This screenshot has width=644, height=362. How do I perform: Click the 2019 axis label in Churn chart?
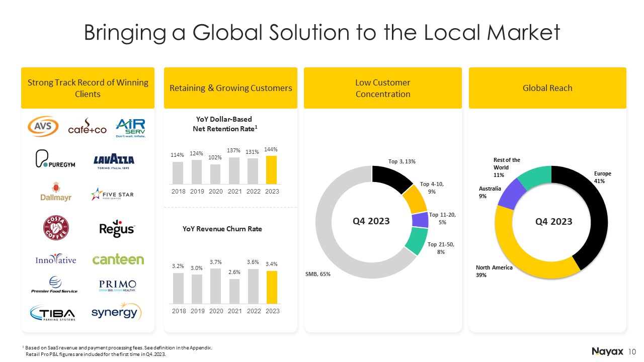197,311
